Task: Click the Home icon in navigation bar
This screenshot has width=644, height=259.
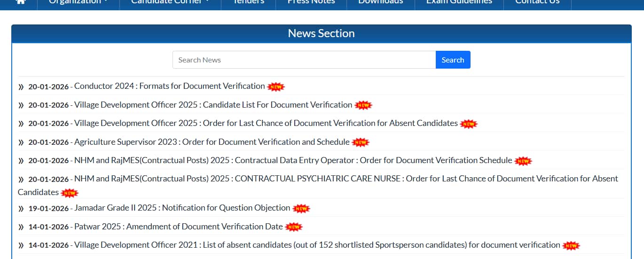Action: tap(20, 2)
